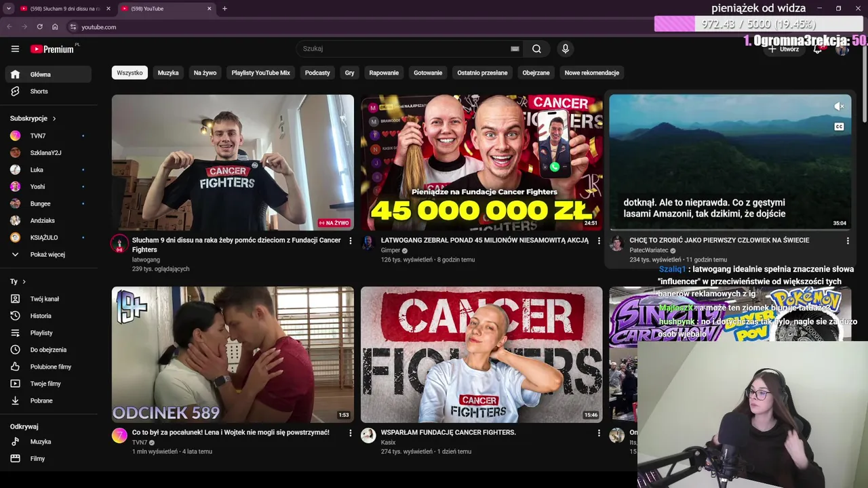The height and width of the screenshot is (488, 868).
Task: Click the browser home icon
Action: tap(55, 27)
